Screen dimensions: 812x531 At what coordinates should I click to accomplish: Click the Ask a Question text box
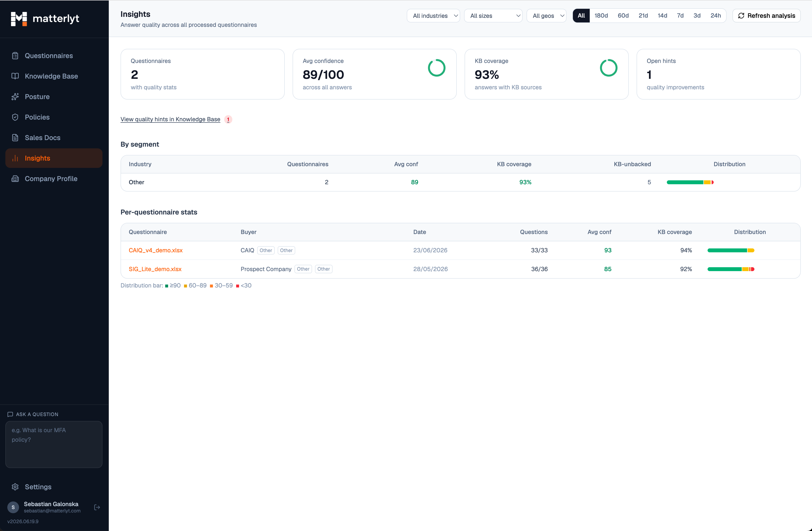[54, 444]
